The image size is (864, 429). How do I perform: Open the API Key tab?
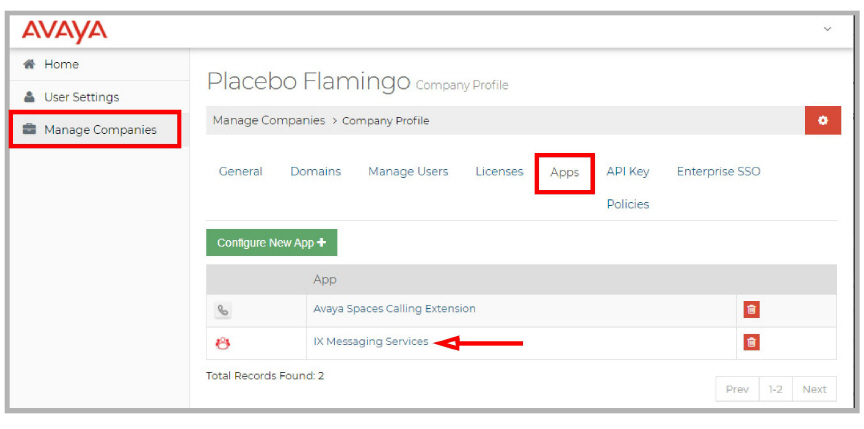(628, 171)
